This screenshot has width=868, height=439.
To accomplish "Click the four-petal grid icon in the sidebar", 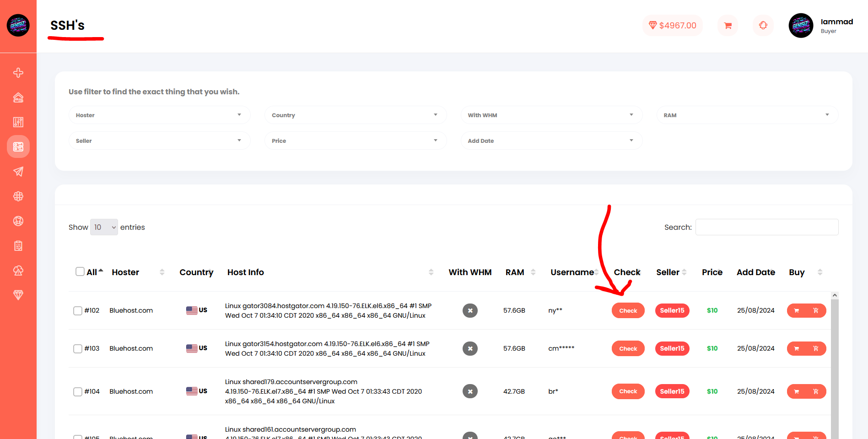I will [x=18, y=196].
